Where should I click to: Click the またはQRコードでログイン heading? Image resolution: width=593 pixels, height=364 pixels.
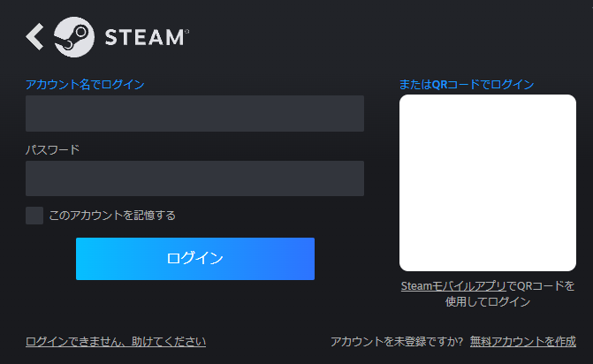coord(467,84)
